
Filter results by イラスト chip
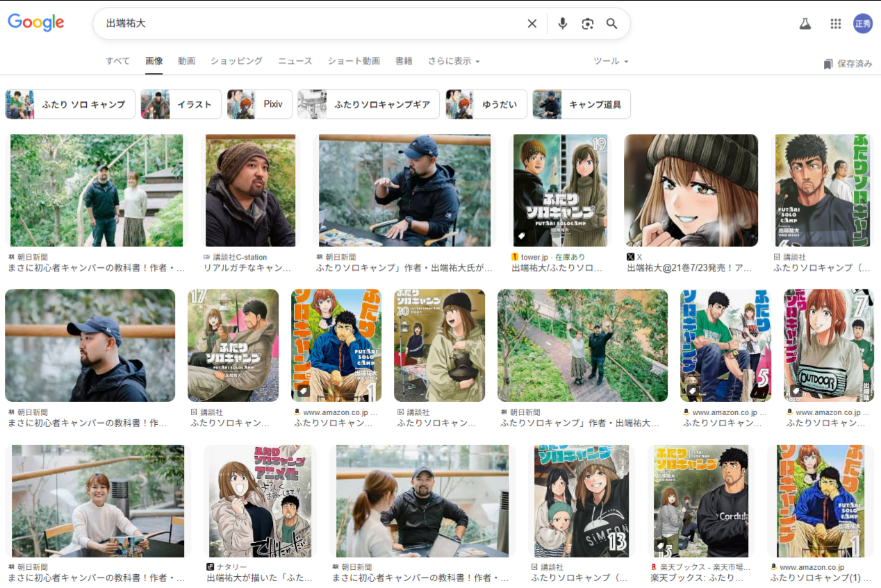coord(181,104)
